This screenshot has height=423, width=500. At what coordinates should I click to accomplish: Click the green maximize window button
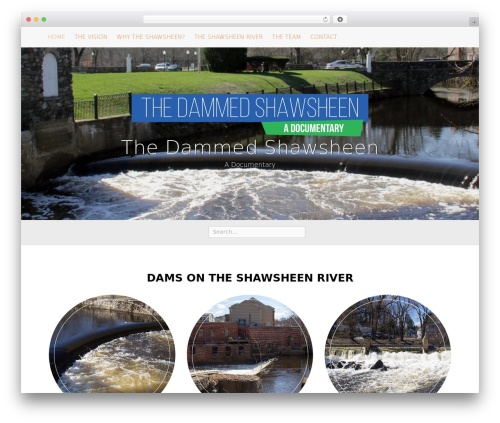coord(44,20)
